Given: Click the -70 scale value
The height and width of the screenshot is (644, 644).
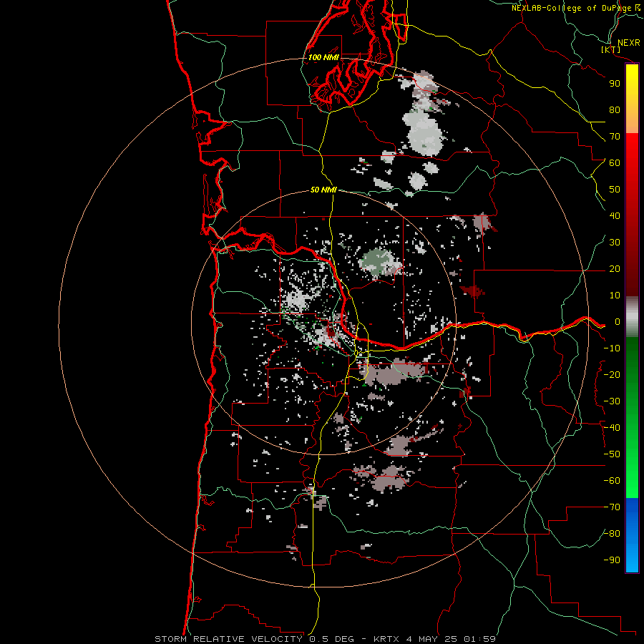Looking at the screenshot, I should tap(612, 507).
